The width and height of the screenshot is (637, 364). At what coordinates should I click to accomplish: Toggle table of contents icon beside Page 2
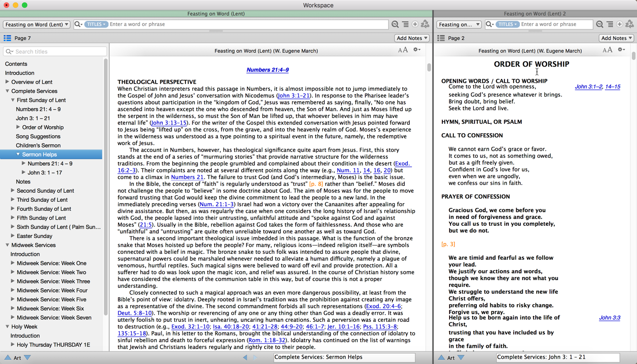441,38
